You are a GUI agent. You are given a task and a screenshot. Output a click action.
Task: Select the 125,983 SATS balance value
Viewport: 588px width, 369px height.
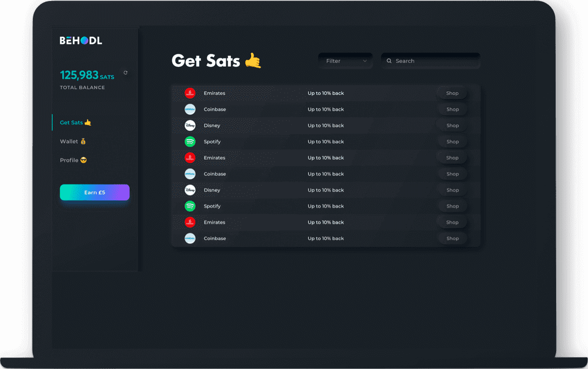(87, 75)
